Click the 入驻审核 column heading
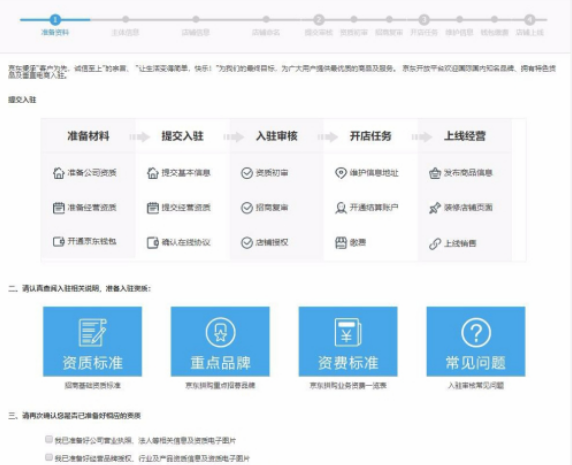Image resolution: width=572 pixels, height=465 pixels. 277,136
